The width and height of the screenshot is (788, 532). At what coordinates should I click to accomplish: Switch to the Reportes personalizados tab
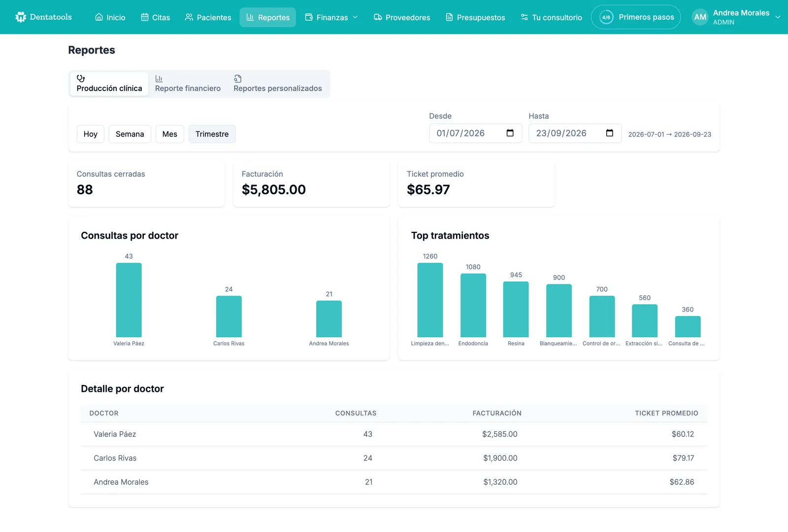tap(278, 84)
